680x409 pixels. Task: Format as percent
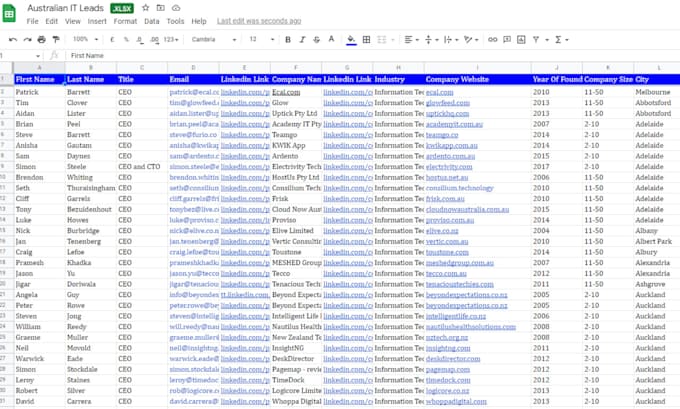click(126, 39)
